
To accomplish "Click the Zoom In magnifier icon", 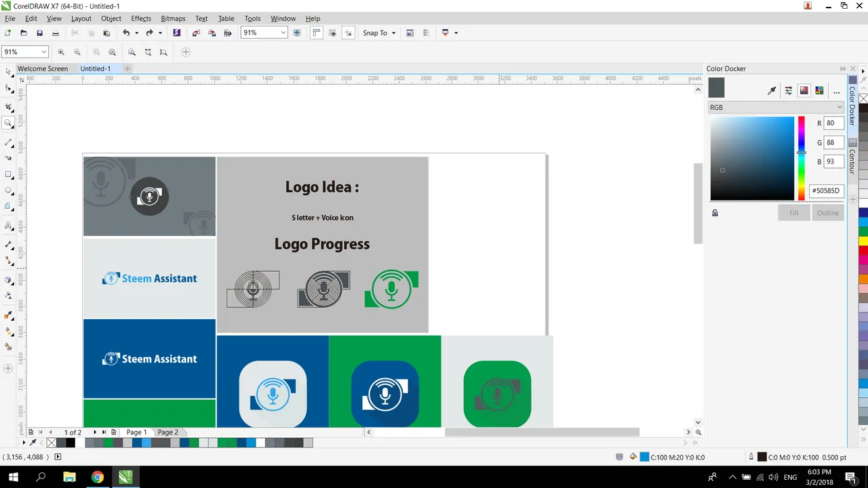I will [61, 52].
